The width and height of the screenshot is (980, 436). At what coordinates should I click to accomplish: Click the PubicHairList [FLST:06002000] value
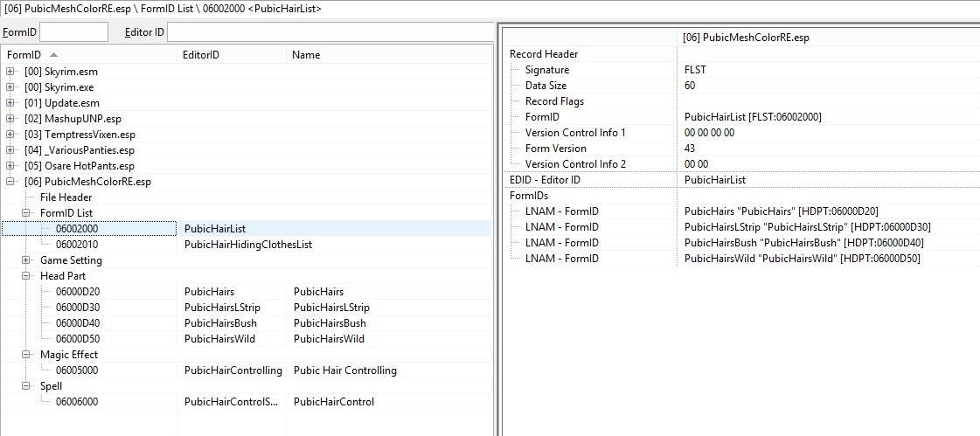click(753, 117)
